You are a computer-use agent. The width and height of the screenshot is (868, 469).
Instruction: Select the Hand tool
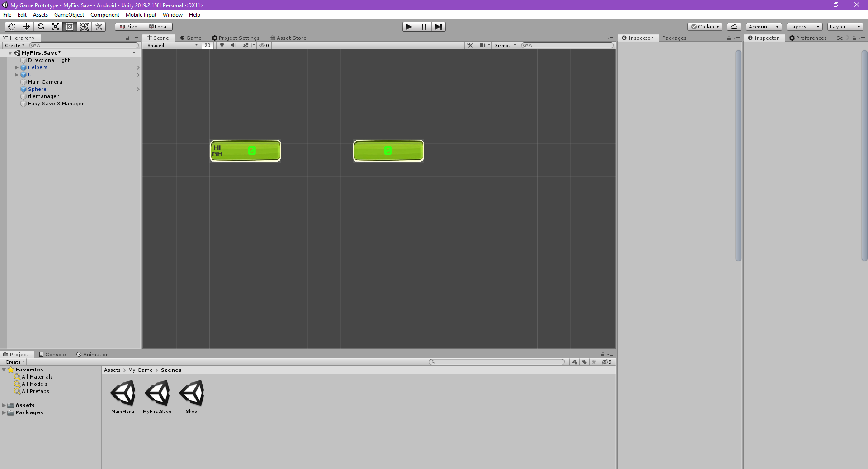pyautogui.click(x=11, y=27)
